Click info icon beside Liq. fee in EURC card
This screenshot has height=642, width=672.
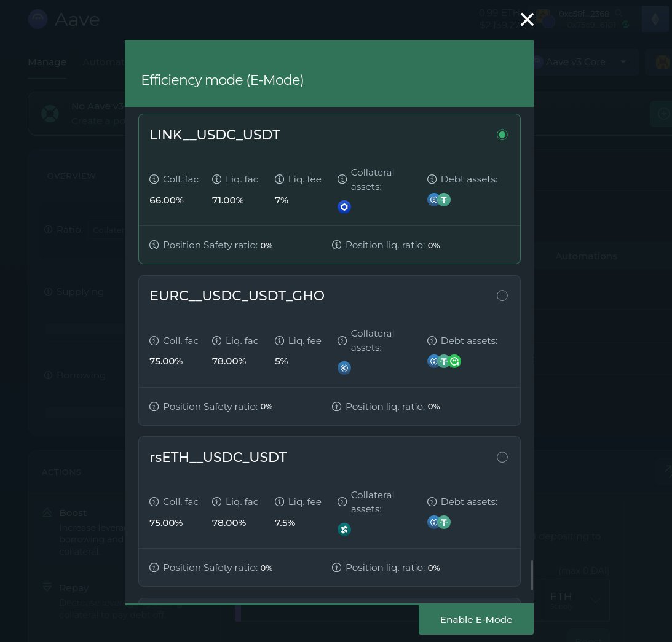(x=280, y=341)
